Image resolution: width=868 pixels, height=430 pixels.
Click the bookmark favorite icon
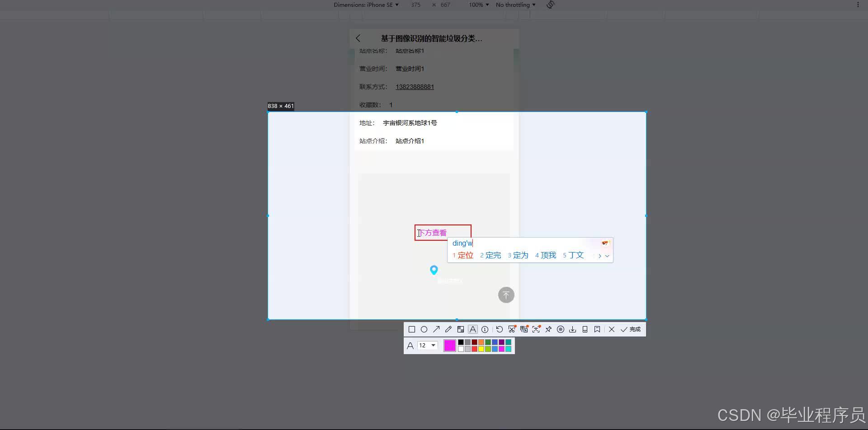(597, 329)
